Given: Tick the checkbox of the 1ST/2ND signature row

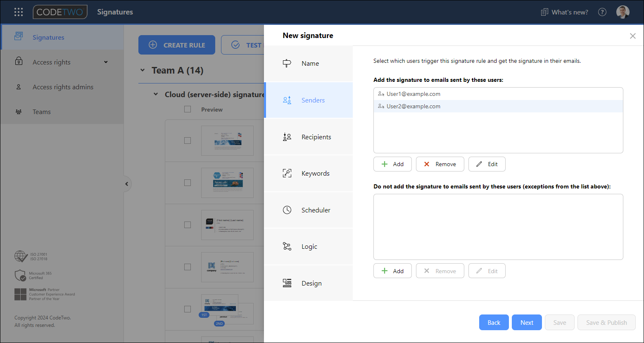Looking at the screenshot, I should [x=188, y=309].
